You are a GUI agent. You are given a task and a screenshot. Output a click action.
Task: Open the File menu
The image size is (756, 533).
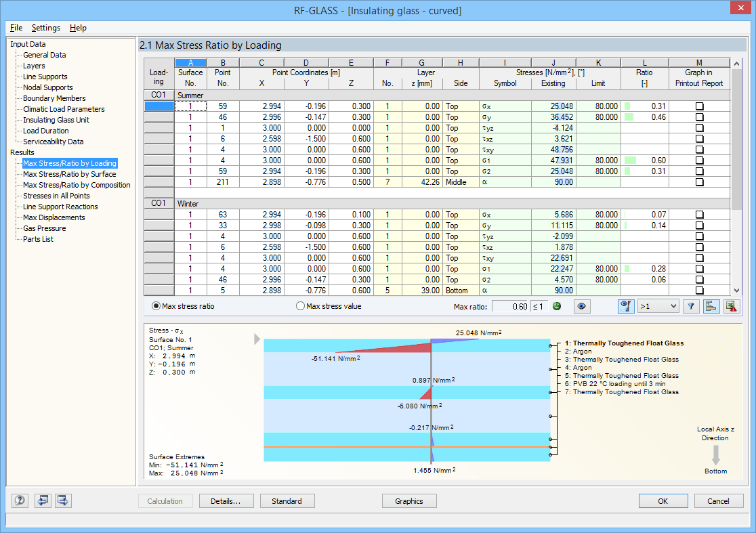point(16,28)
